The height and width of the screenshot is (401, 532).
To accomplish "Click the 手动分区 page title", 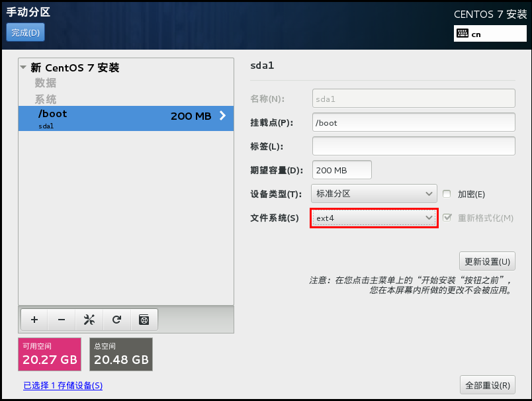I will coord(28,12).
